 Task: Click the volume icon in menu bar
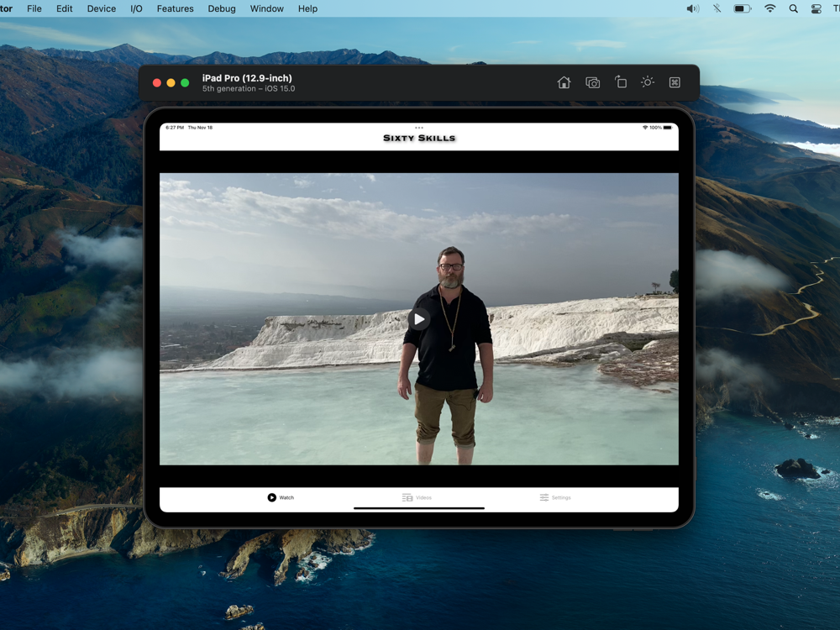693,8
